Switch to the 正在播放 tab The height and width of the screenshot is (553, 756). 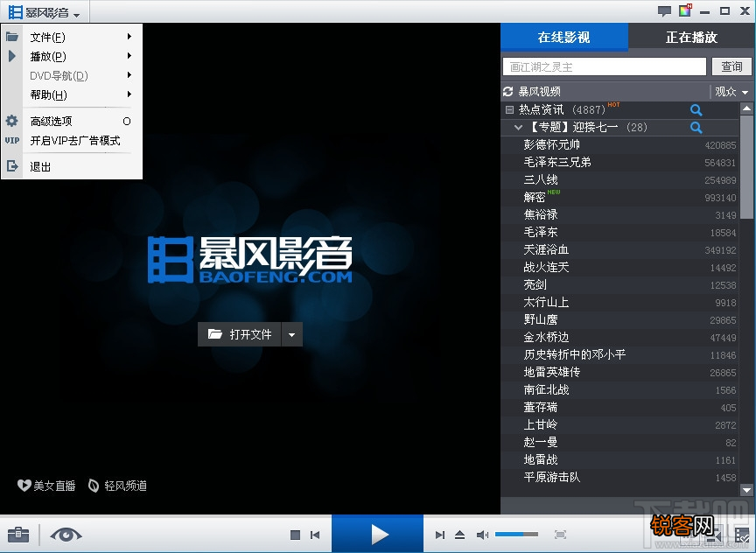(691, 37)
